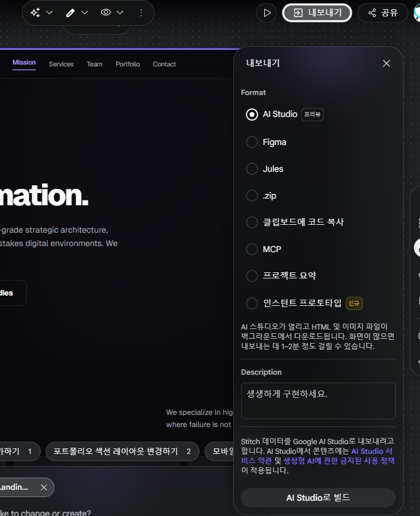
Task: Click the sparkle AI generate icon
Action: 35,13
